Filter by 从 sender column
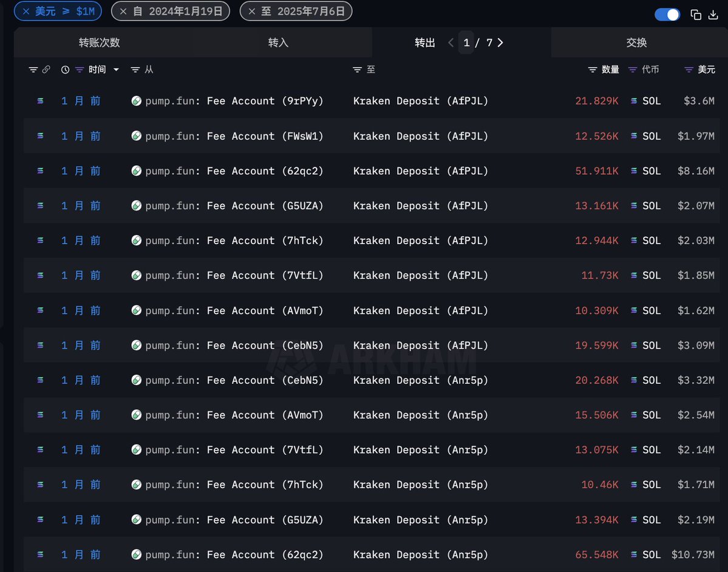The height and width of the screenshot is (572, 728). click(x=135, y=70)
